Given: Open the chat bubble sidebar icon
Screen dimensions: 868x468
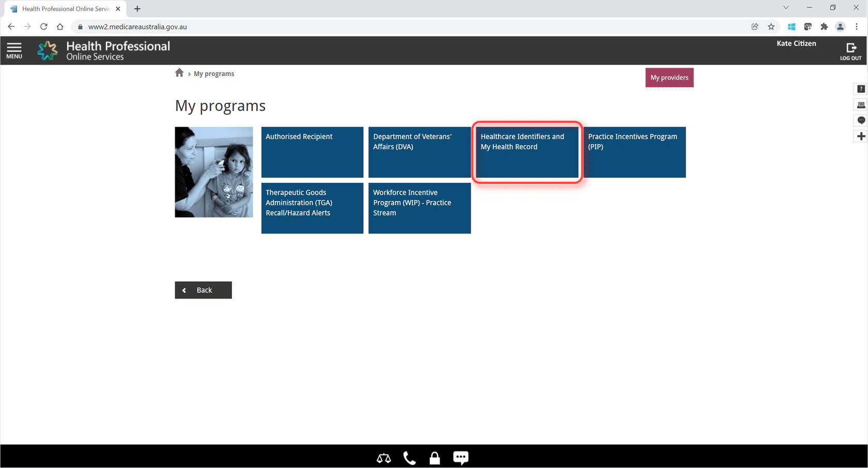Looking at the screenshot, I should coord(861,120).
